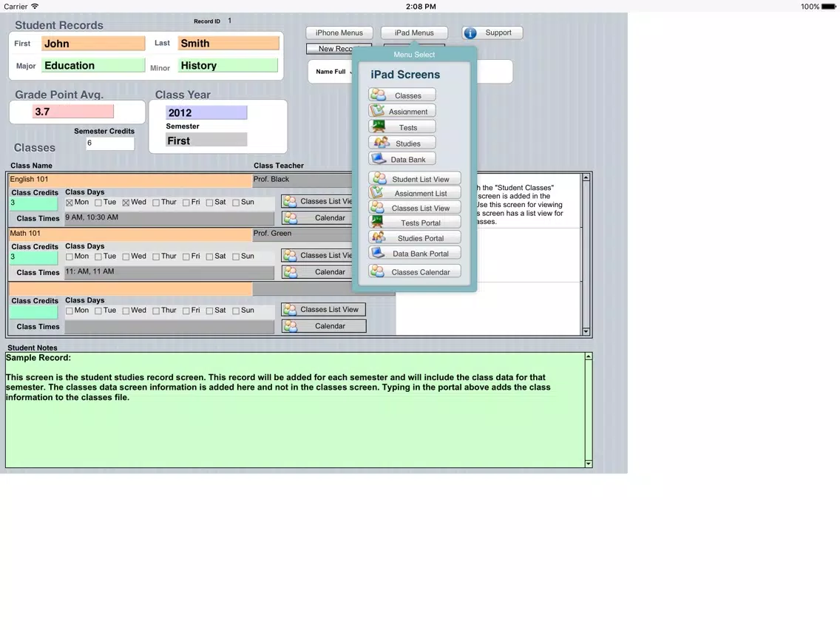Click classes portal scroll down arrow

(x=586, y=331)
